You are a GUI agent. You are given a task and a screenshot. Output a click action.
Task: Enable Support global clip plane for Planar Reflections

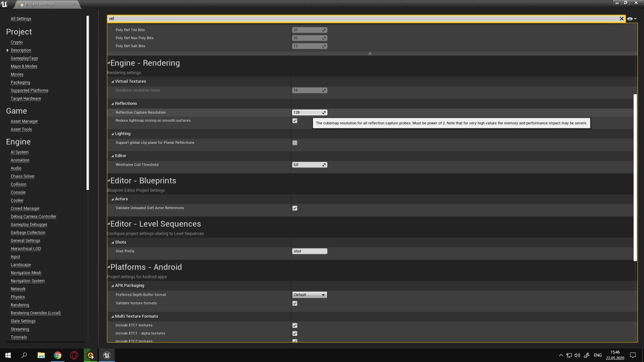(x=295, y=143)
